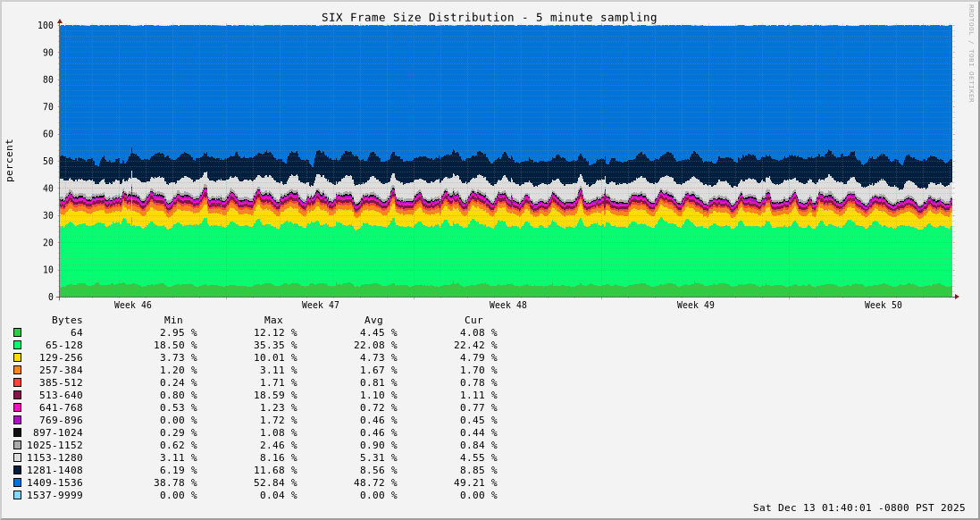Screen dimensions: 980x520
Task: Select the red 385-512 legend swatch
Action: (17, 382)
